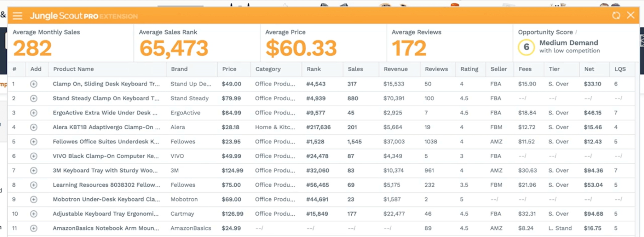
Task: Select the $28.18 price cell
Action: (x=231, y=127)
